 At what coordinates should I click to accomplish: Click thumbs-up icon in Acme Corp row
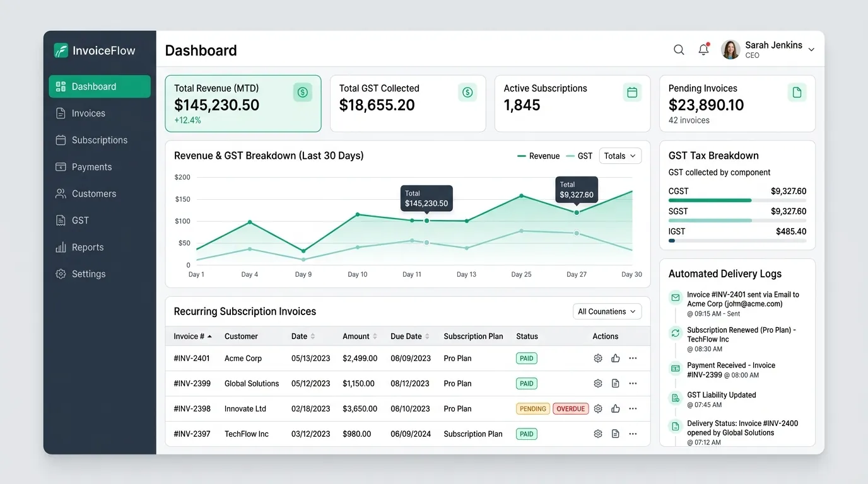[615, 358]
